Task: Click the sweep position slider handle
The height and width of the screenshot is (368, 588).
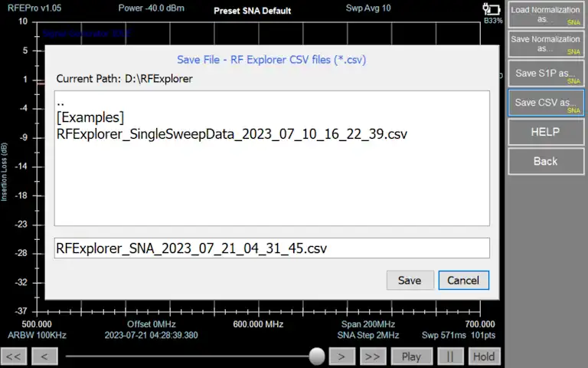Action: [317, 356]
